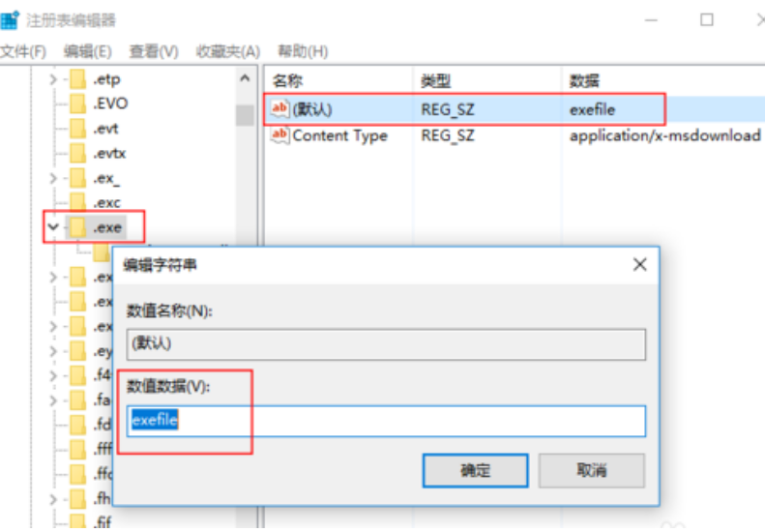
Task: Maximize the Registry Editor window
Action: 706,20
